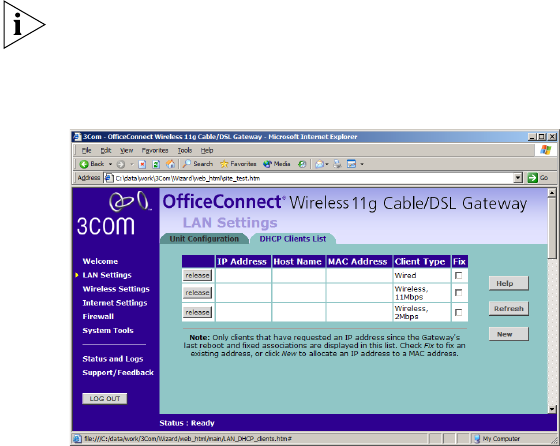Open the File menu
The width and height of the screenshot is (560, 446).
click(x=86, y=150)
